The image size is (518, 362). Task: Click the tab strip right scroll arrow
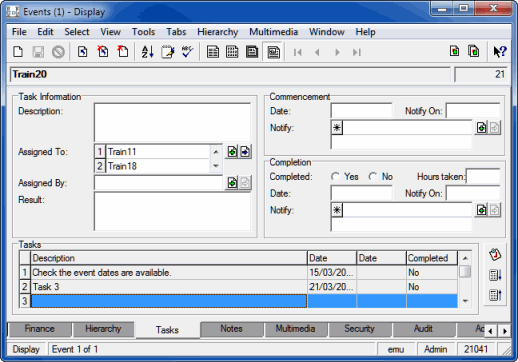tap(505, 331)
